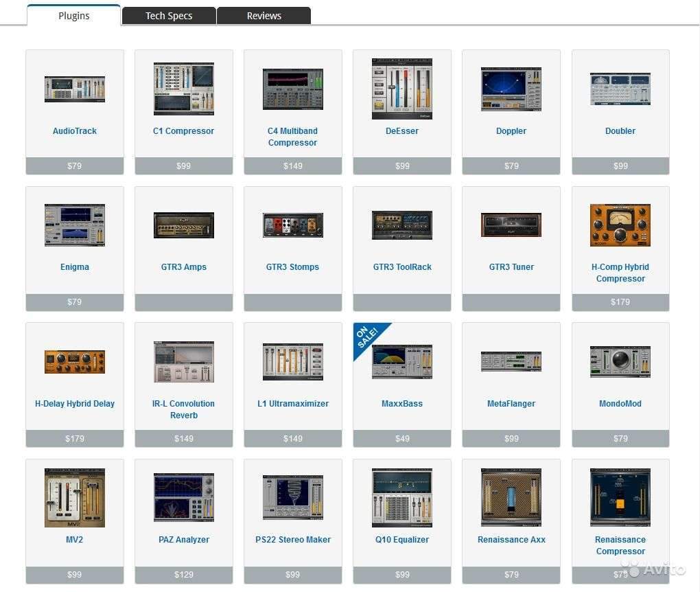Follow the Q10 Equalizer title link

tap(401, 540)
